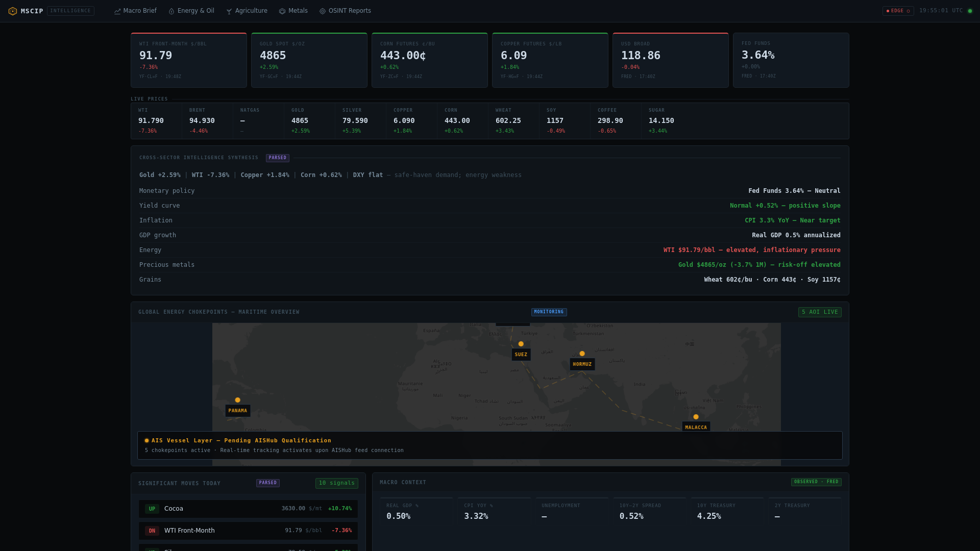Click the Gold Spot price card
Screen dimensions: 980x551
pos(309,60)
